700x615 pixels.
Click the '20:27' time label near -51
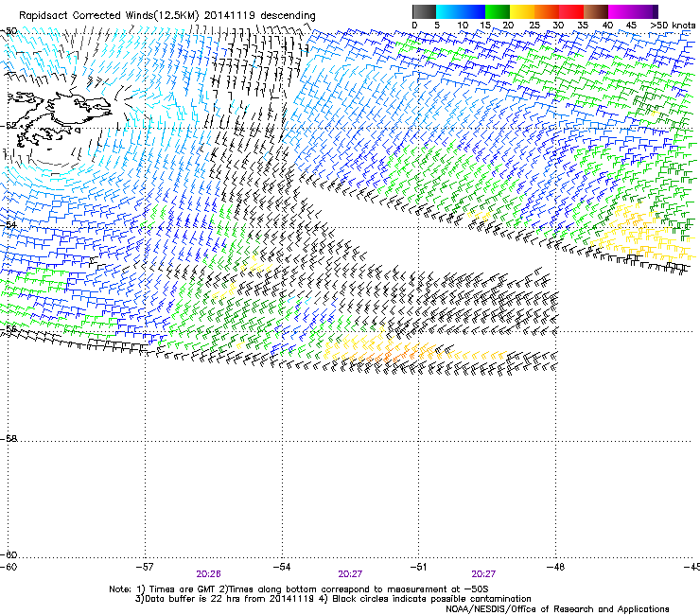point(483,574)
